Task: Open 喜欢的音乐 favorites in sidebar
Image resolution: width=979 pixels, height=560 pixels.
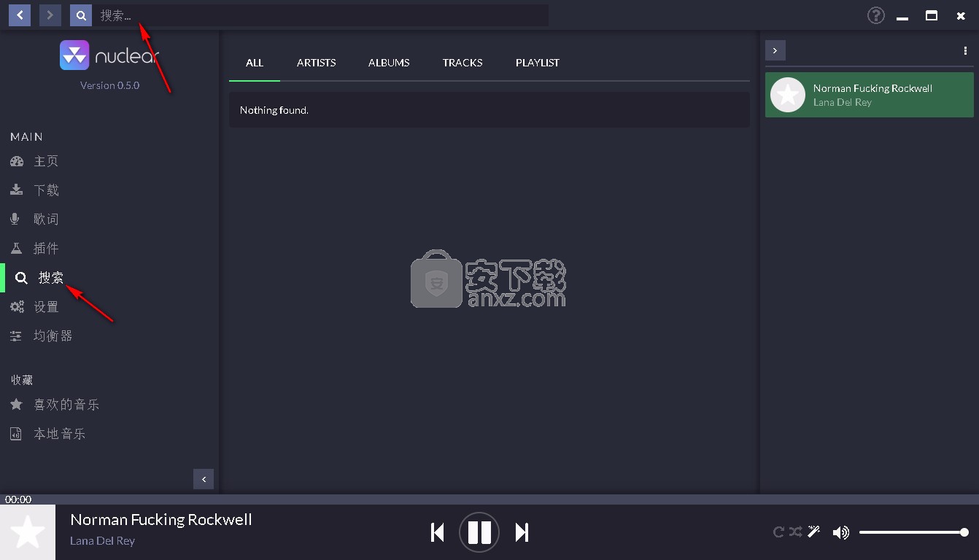Action: 55,405
